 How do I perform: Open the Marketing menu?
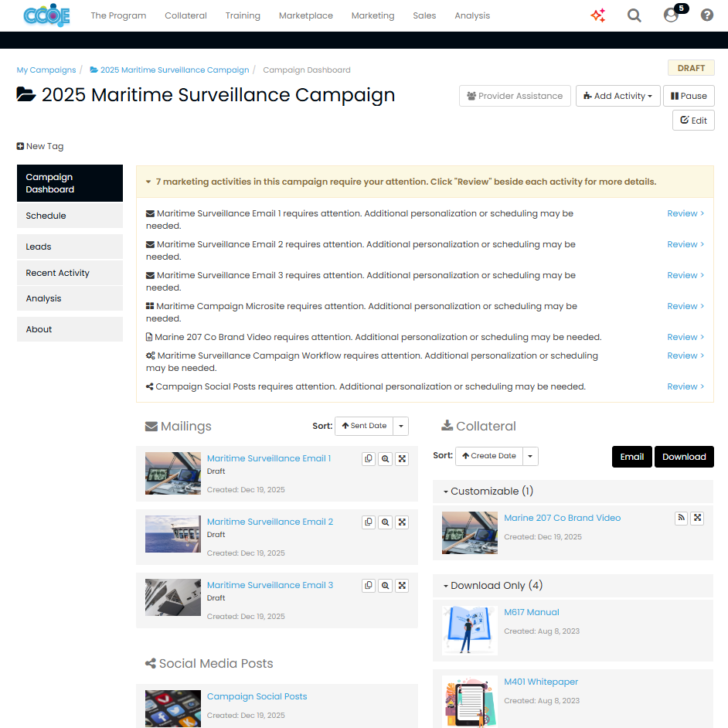373,15
